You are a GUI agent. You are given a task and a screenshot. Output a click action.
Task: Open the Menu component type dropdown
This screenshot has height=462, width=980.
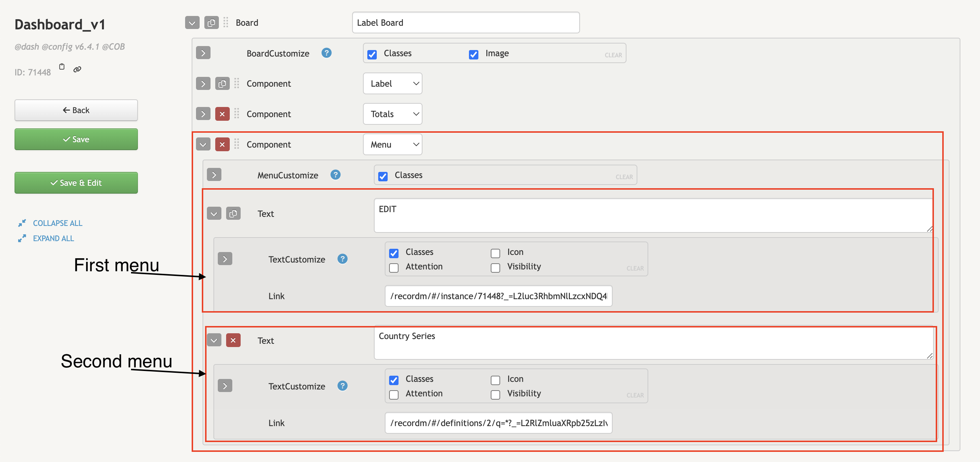392,144
